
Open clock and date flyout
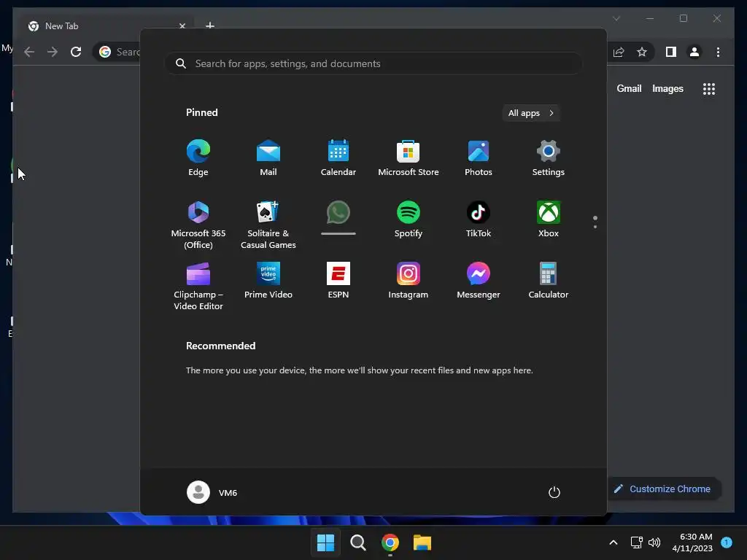point(692,542)
